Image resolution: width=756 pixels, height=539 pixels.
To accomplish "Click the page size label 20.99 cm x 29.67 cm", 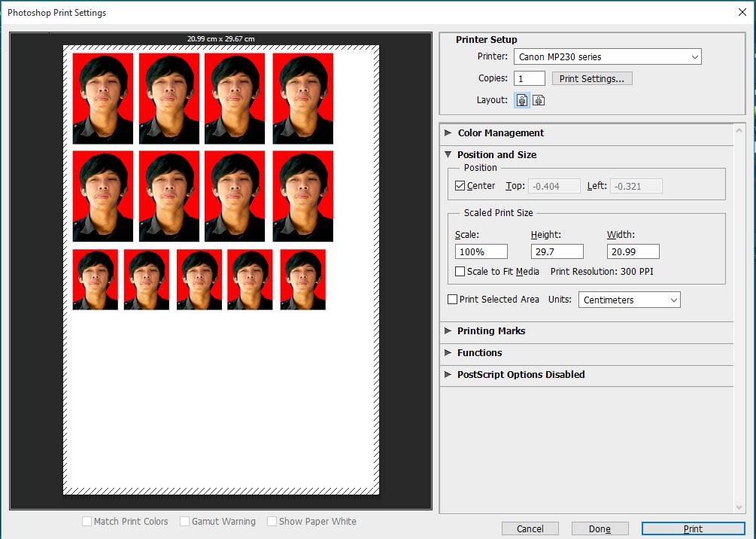I will pyautogui.click(x=221, y=38).
